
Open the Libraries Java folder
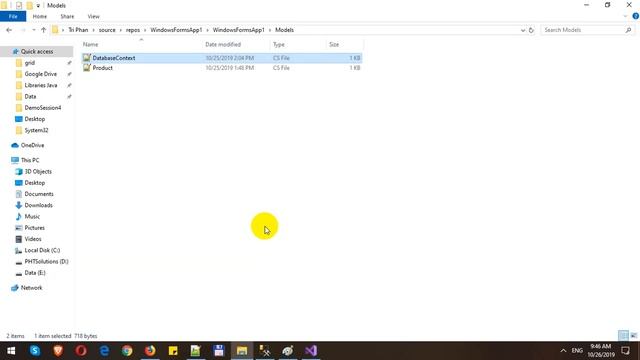(x=41, y=85)
